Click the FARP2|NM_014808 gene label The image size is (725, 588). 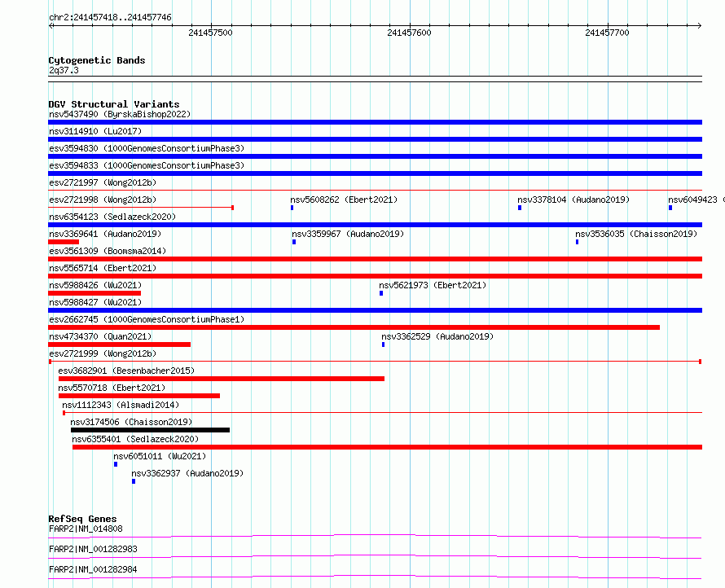click(x=86, y=529)
